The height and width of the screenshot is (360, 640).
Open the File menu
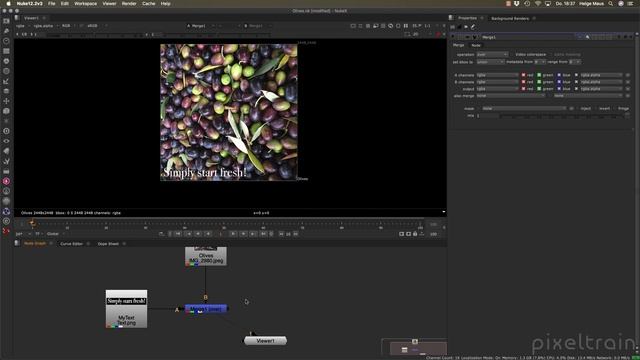(51, 4)
